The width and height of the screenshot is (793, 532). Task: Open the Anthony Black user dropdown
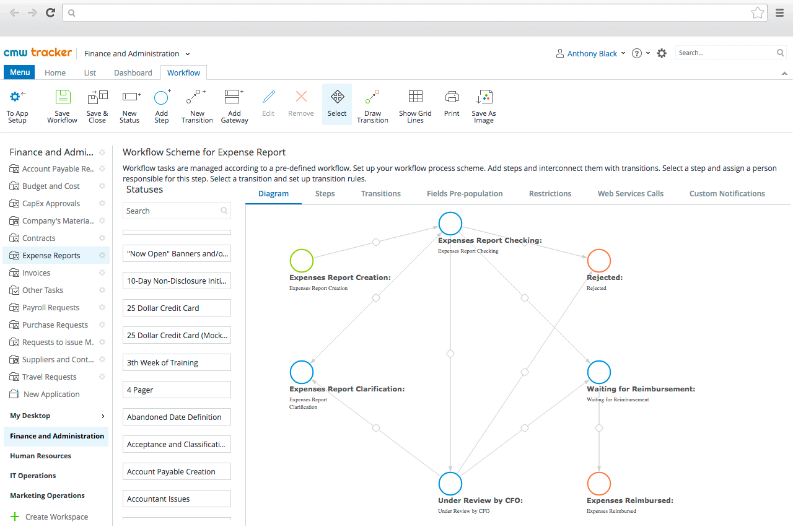coord(592,53)
